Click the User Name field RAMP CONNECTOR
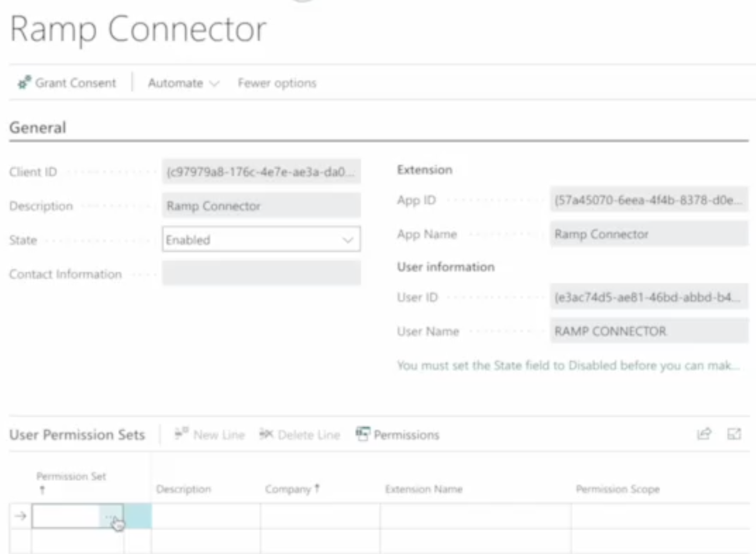 [649, 331]
